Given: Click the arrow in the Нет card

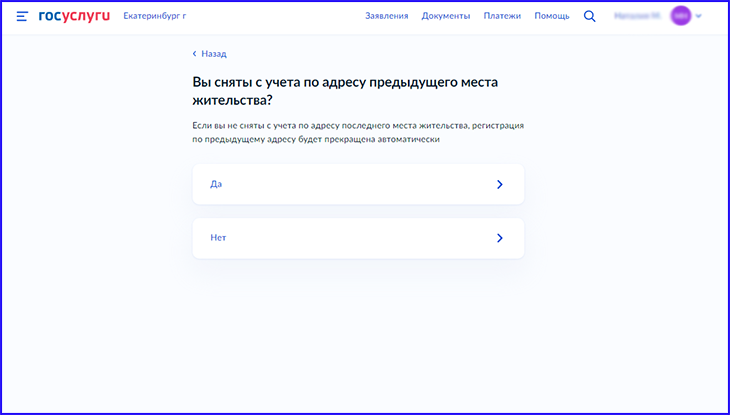Looking at the screenshot, I should [499, 238].
